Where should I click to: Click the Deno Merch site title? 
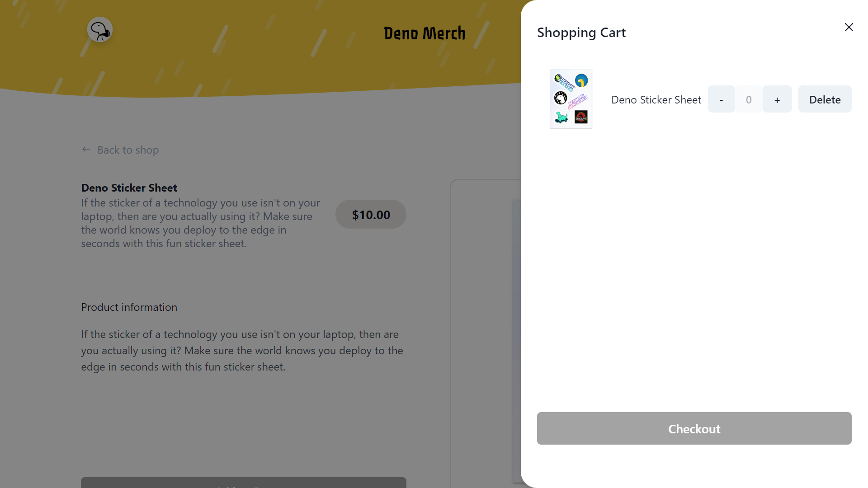point(425,33)
